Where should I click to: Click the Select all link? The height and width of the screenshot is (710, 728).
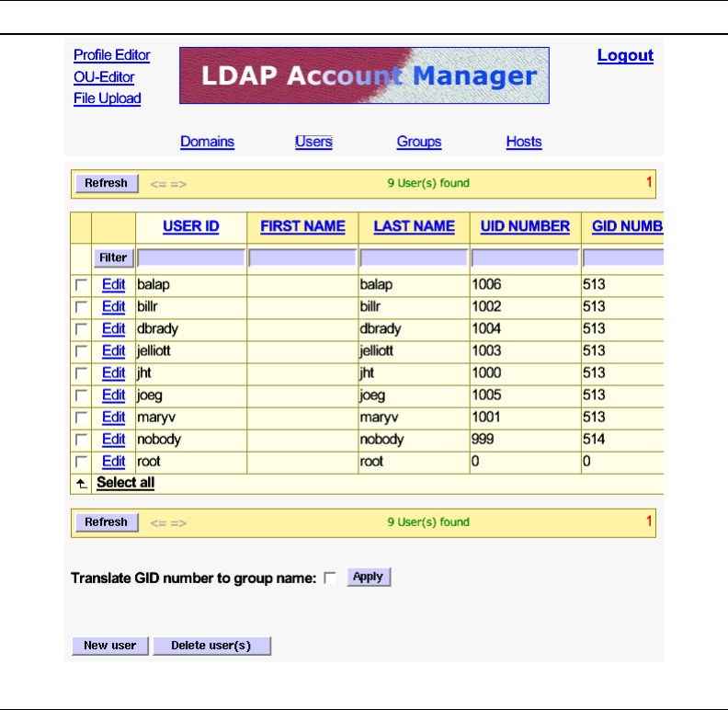125,483
